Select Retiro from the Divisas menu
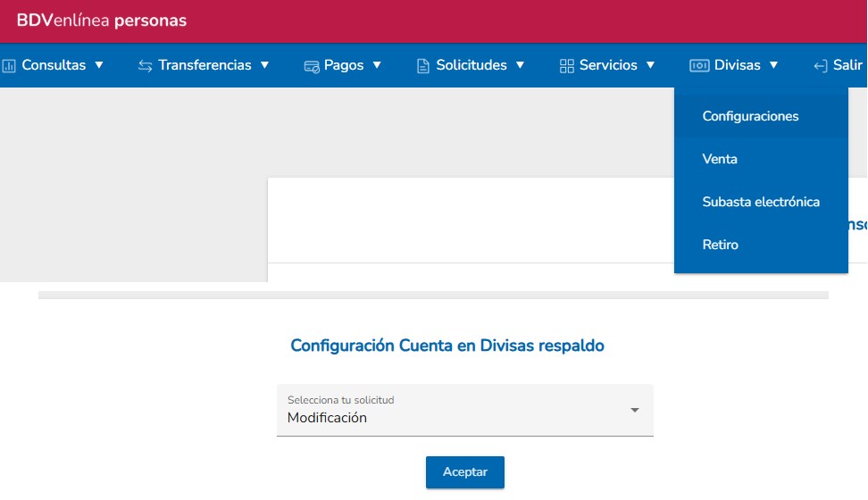868x500 pixels. (x=721, y=245)
